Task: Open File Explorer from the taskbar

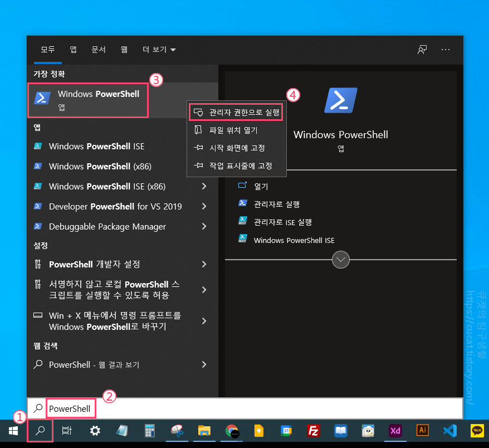Action: point(204,430)
